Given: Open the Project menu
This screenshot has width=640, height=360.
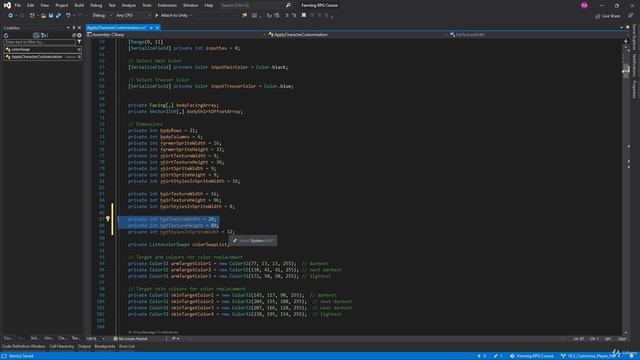Looking at the screenshot, I should click(62, 5).
